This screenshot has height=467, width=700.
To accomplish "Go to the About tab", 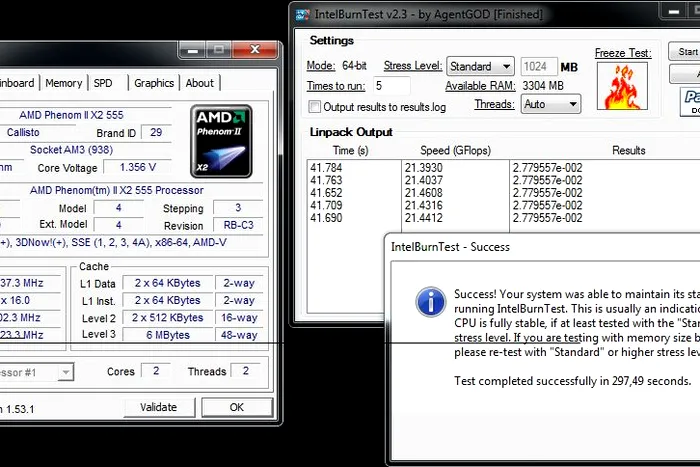I will pos(200,84).
